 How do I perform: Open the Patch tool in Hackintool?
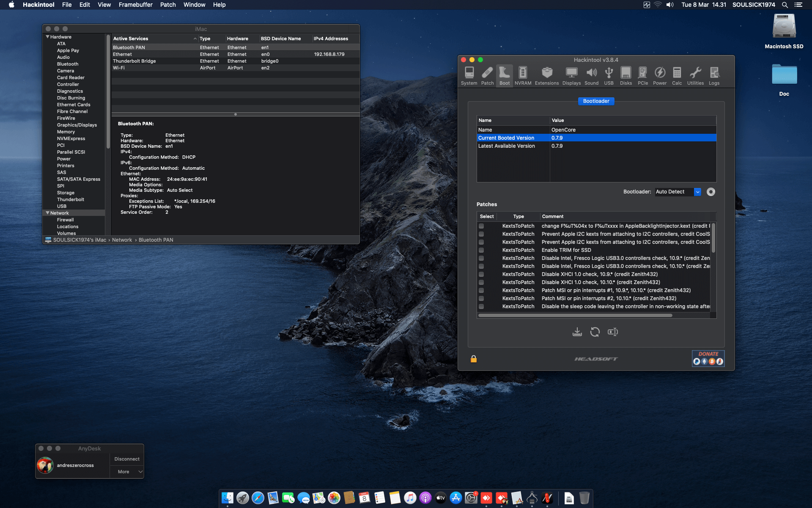487,76
